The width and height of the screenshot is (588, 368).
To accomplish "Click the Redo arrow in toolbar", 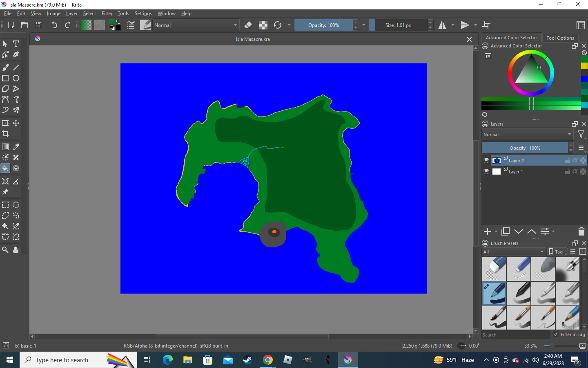I will pos(67,25).
